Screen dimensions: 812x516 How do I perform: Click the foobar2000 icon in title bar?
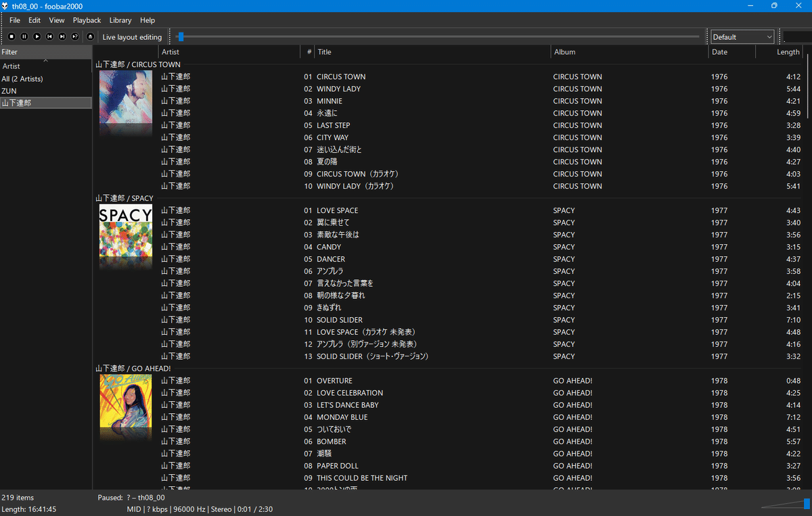coord(5,5)
